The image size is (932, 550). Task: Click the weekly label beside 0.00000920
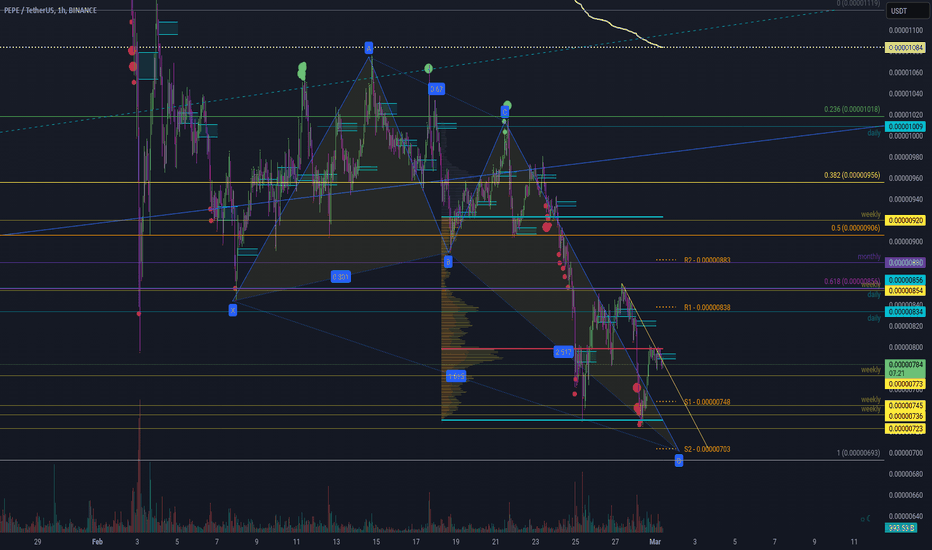tap(871, 214)
